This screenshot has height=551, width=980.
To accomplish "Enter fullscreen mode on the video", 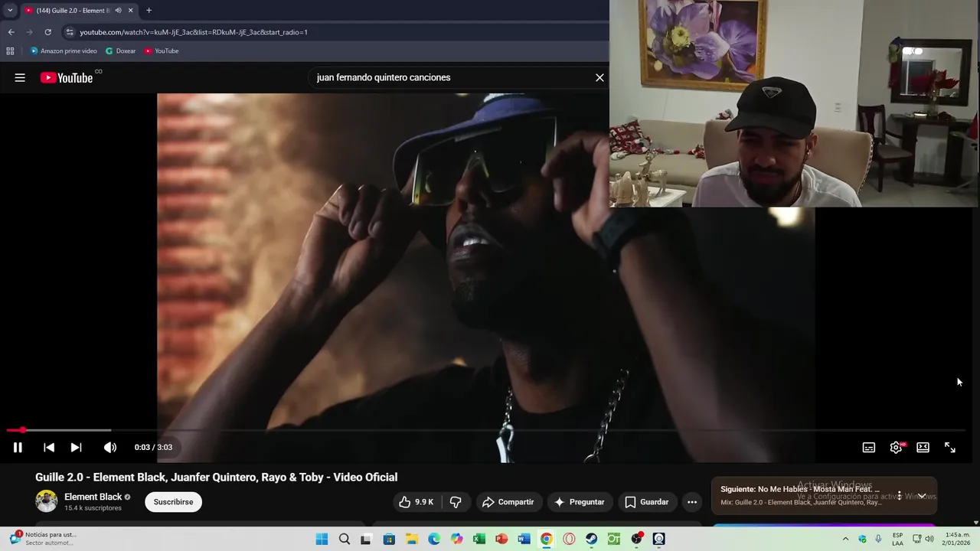I will click(x=950, y=448).
